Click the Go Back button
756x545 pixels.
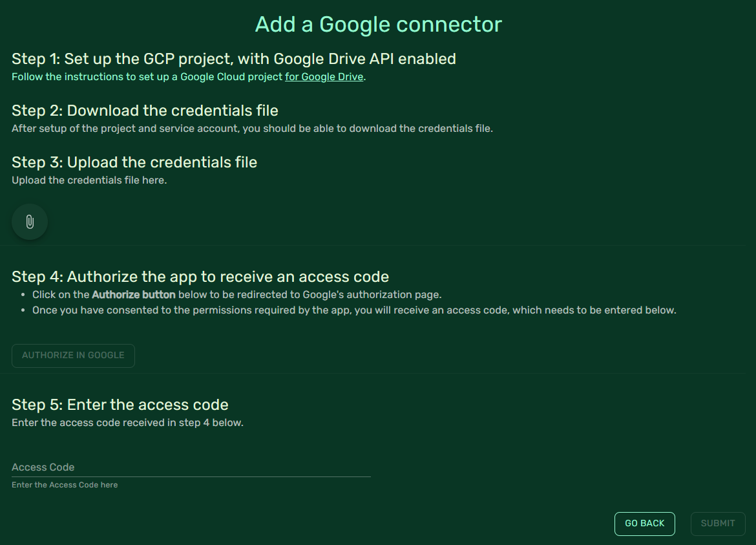click(644, 524)
